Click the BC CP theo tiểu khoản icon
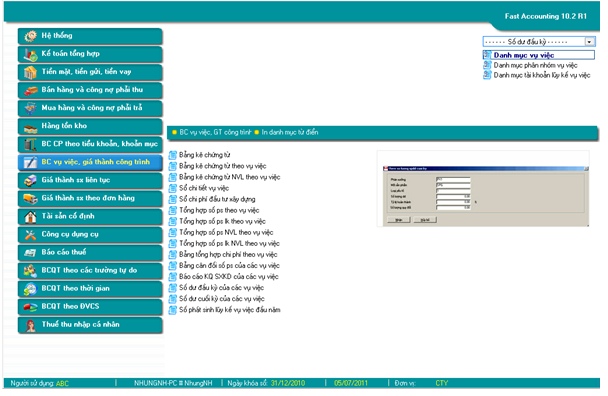 tap(30, 144)
